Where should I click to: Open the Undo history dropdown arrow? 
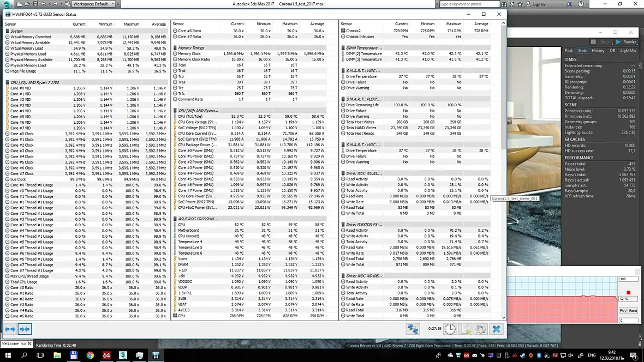[49, 4]
